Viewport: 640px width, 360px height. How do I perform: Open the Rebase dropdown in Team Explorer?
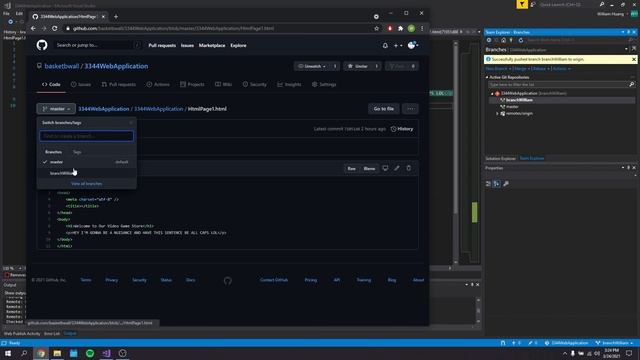click(541, 69)
